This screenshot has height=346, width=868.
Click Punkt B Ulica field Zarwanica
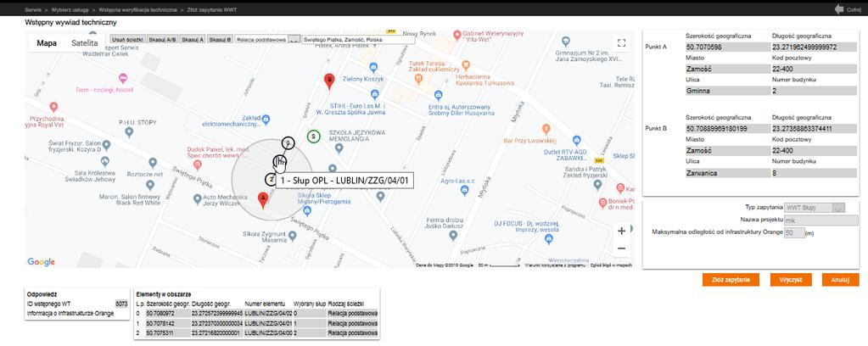[727, 173]
